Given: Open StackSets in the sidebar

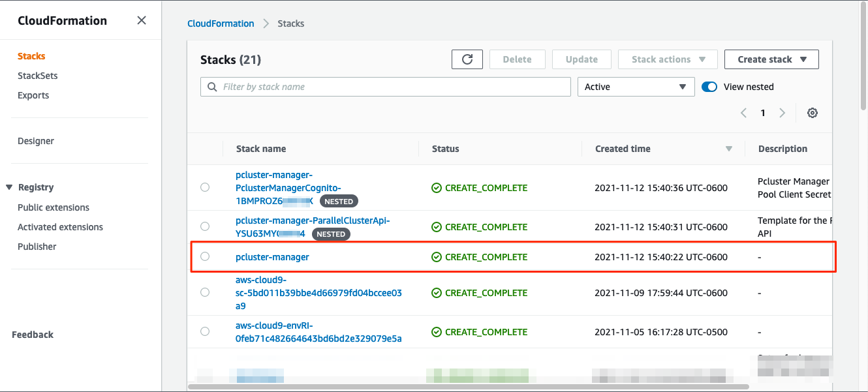Looking at the screenshot, I should coord(38,76).
